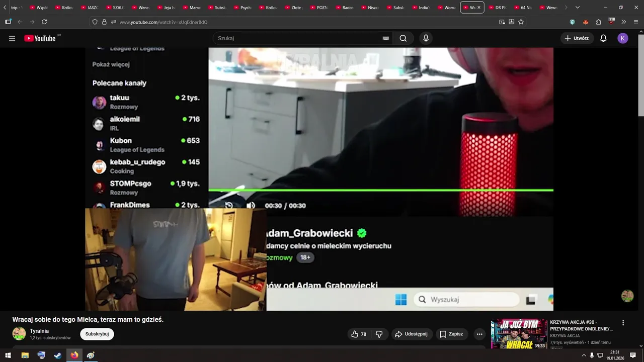Open the teal shield extension icon
The width and height of the screenshot is (644, 362).
click(573, 22)
